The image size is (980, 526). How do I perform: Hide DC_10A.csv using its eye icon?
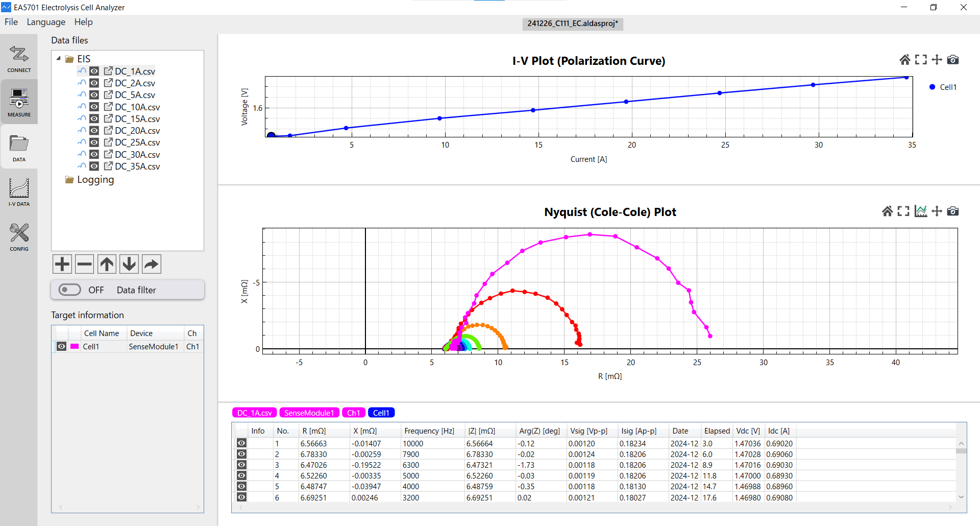pyautogui.click(x=94, y=107)
